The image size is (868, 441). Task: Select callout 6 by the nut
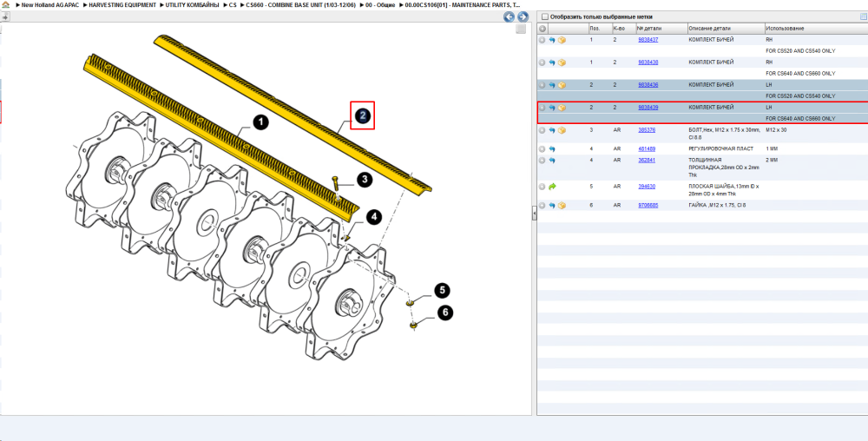445,313
